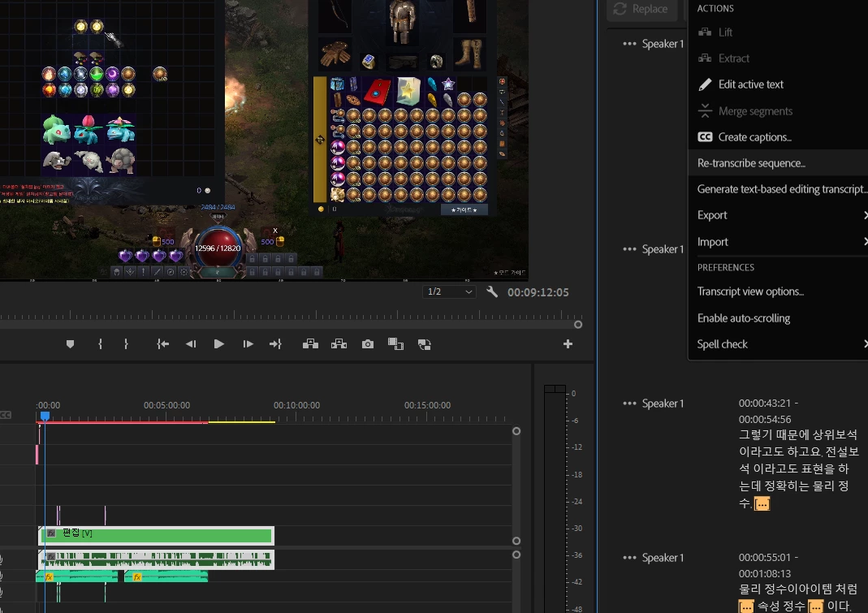Expand the Import submenu
The width and height of the screenshot is (868, 613).
778,241
